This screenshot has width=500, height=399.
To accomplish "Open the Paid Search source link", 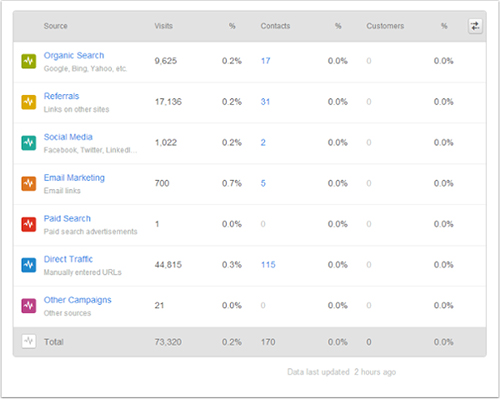I will point(67,218).
